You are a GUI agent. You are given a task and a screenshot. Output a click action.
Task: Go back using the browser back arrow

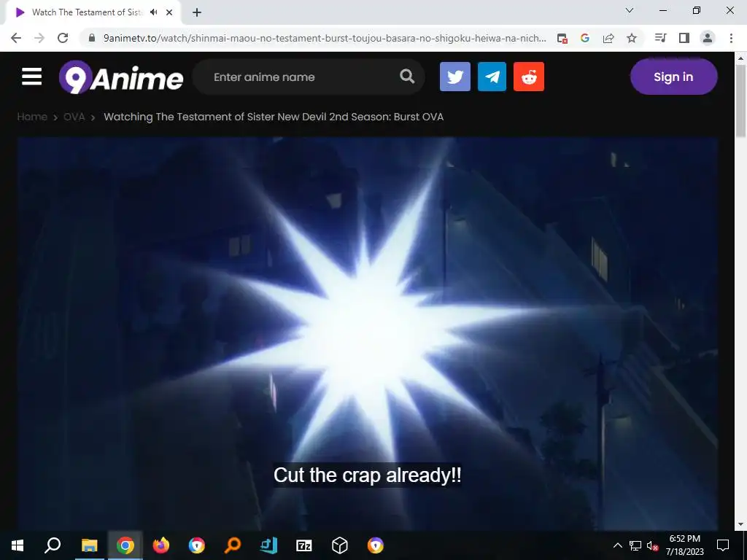click(16, 38)
